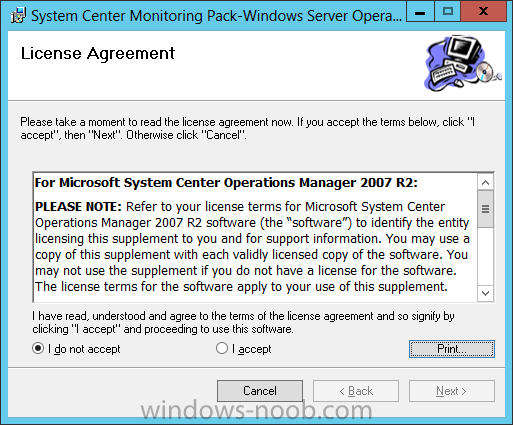The height and width of the screenshot is (425, 513).
Task: Click the windows-noob.com watermark
Action: (256, 411)
